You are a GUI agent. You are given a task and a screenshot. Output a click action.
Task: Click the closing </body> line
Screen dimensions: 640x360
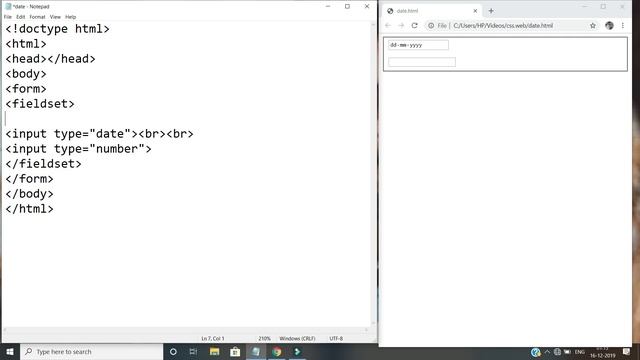(29, 194)
